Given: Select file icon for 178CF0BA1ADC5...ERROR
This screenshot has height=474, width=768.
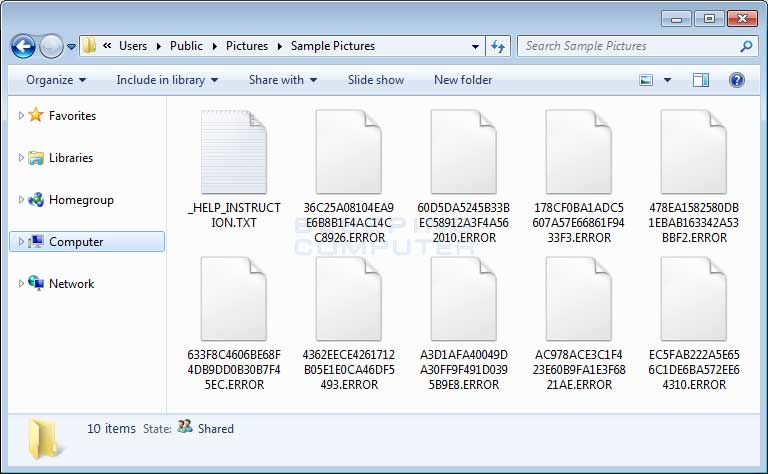Looking at the screenshot, I should tap(579, 152).
